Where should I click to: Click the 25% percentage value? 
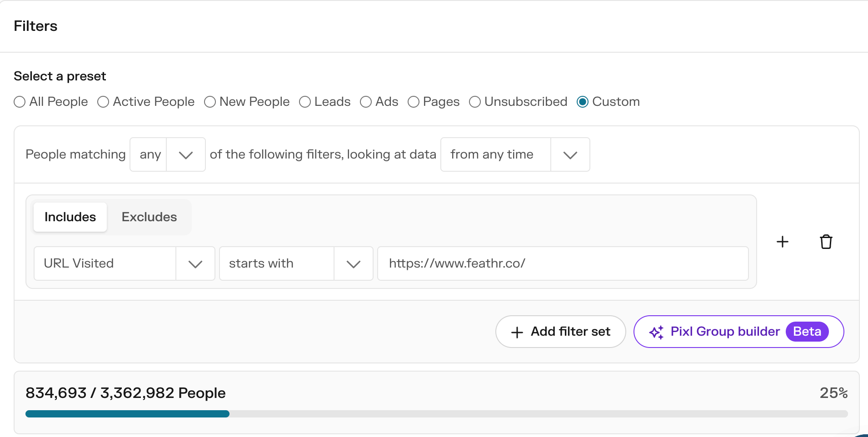[834, 393]
